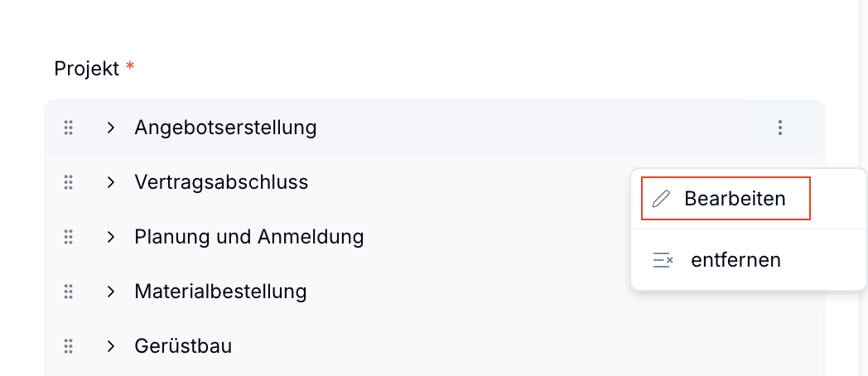Viewport: 868px width, 376px height.
Task: Select the Gerüstbau project step
Action: (183, 346)
